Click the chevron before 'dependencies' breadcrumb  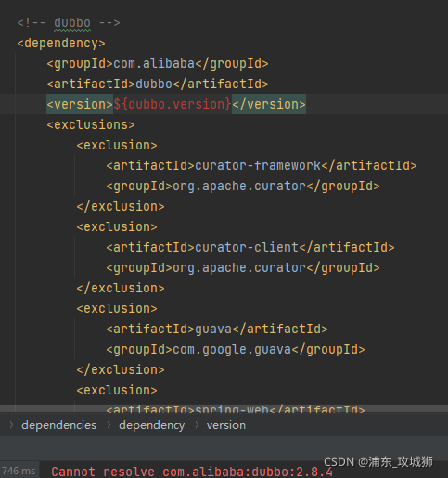(11, 425)
